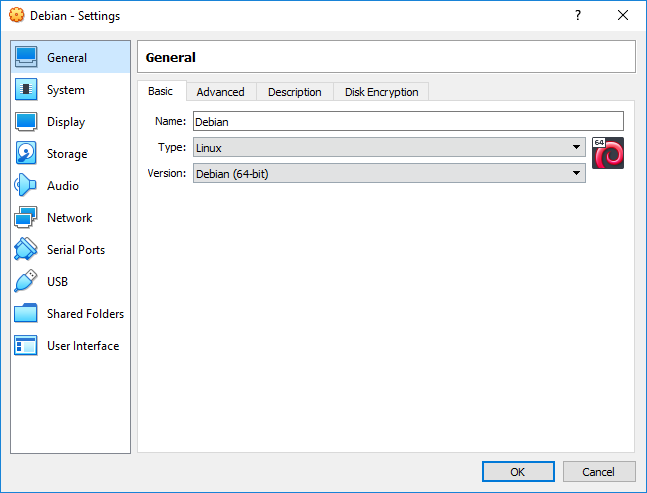
Task: Open the USB plug icon
Action: (26, 281)
